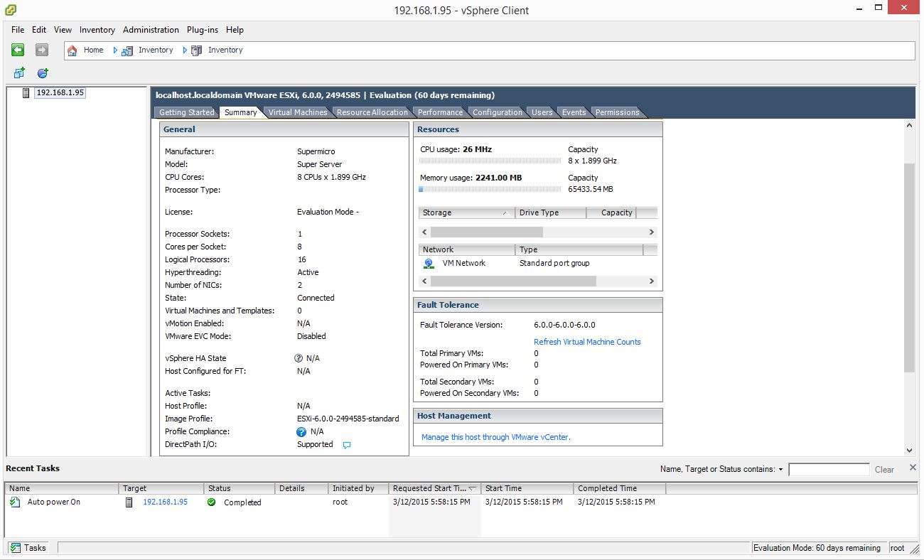Click Manage this host through VMware vCenter link

point(495,437)
